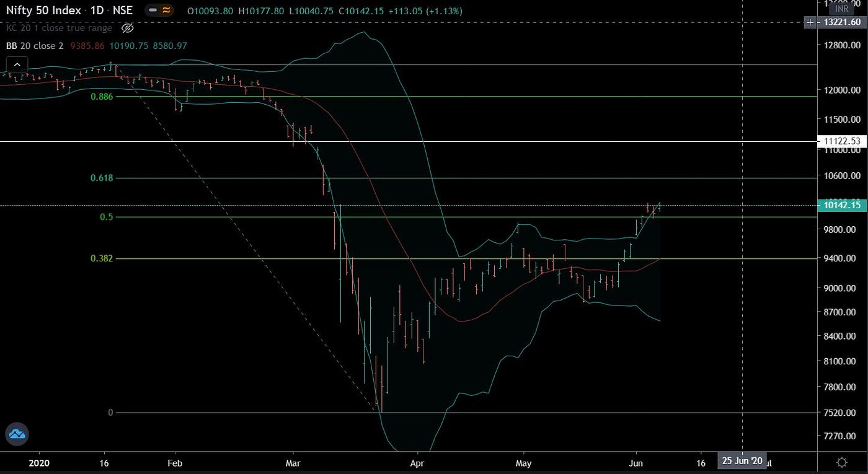Collapse the indicator legend with the arrow button
The height and width of the screenshot is (474, 868).
[17, 64]
